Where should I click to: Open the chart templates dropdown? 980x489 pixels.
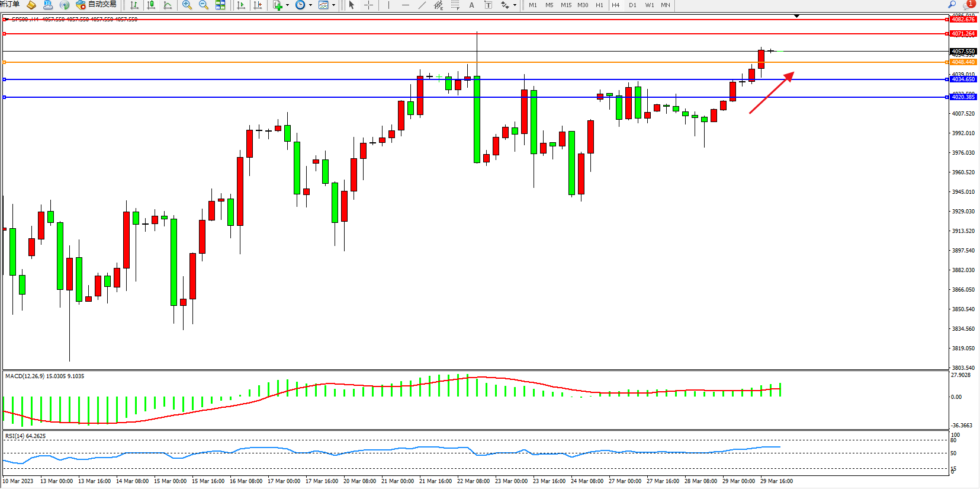click(333, 5)
